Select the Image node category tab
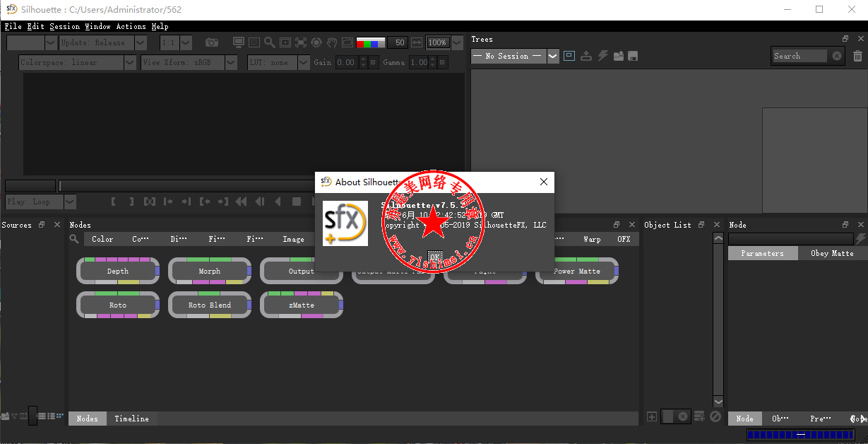 (x=293, y=239)
